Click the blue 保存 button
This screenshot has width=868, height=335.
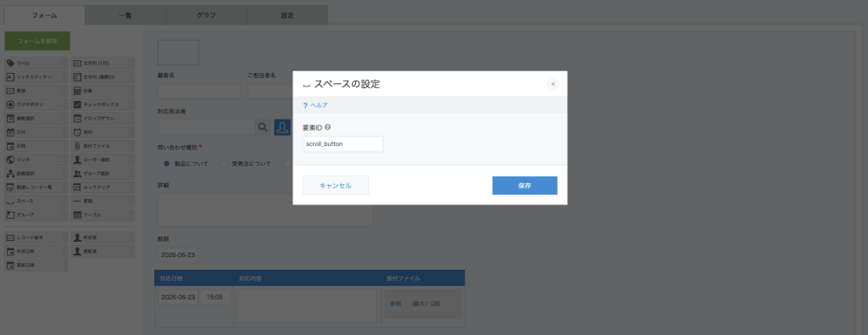(525, 186)
